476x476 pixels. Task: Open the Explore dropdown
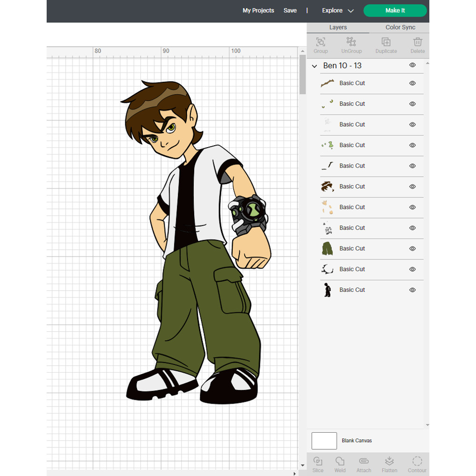coord(337,10)
